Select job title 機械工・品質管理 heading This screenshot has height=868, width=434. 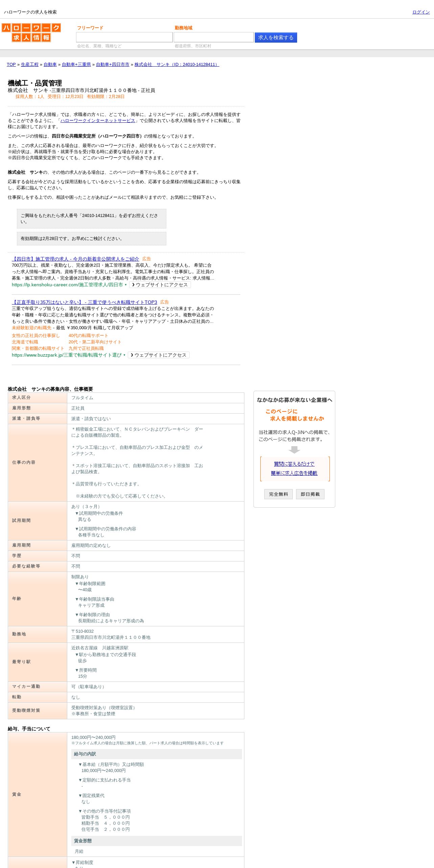(35, 83)
